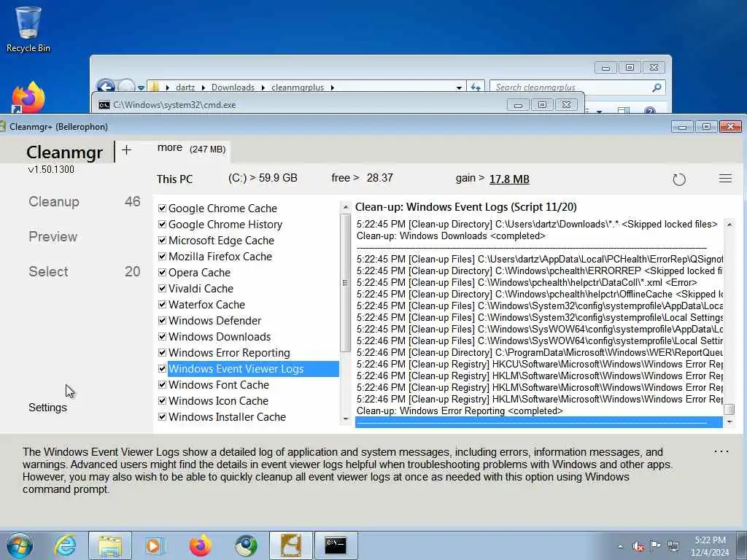Click the plus icon beside Cleanmgr
This screenshot has height=560, width=747.
[x=126, y=150]
